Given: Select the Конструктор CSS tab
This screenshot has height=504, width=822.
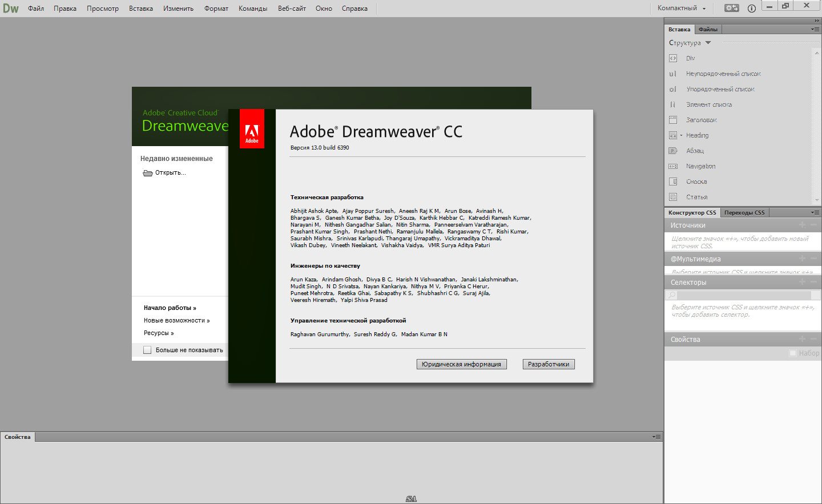Looking at the screenshot, I should [x=692, y=212].
